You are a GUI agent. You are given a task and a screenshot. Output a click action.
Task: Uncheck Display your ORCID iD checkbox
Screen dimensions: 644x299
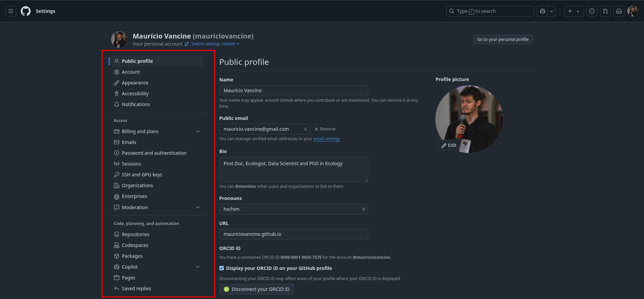[222, 268]
